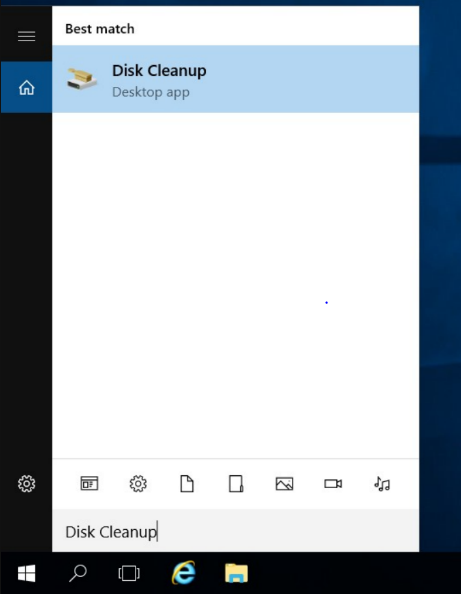Focus the search box containing Disk Cleanup
The image size is (461, 594).
tap(235, 531)
